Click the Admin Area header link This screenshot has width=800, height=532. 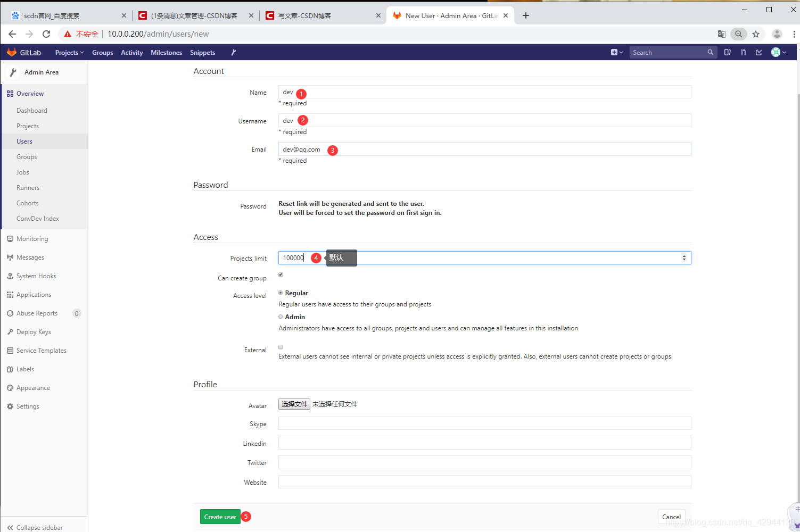pyautogui.click(x=42, y=72)
